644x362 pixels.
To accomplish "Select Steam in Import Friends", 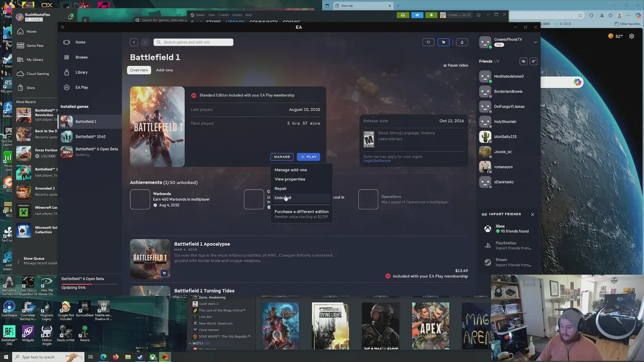I will tap(508, 262).
